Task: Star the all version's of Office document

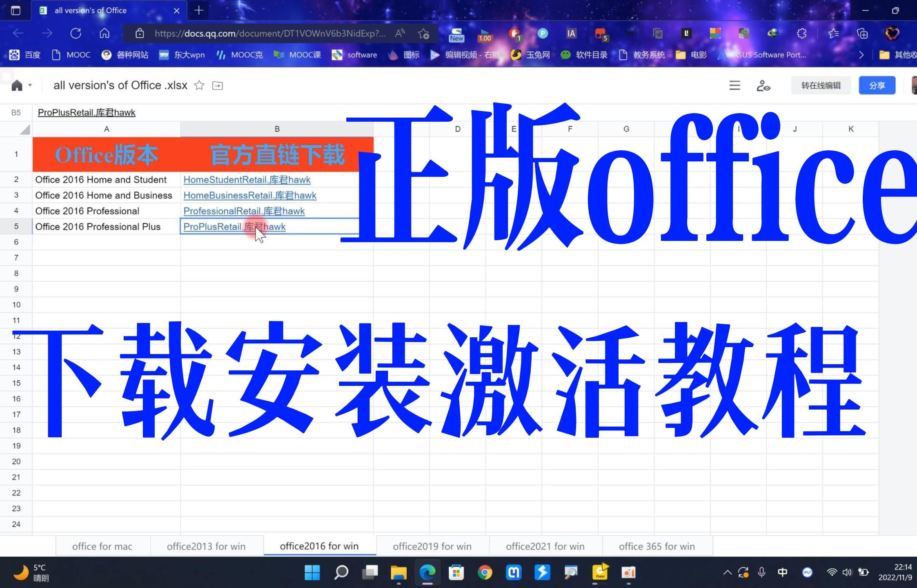Action: [199, 85]
